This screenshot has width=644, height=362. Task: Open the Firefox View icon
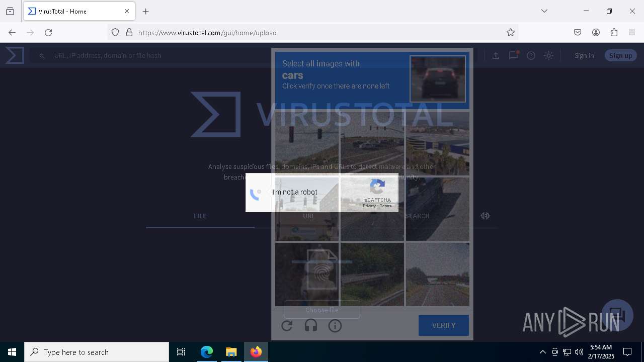tap(10, 11)
